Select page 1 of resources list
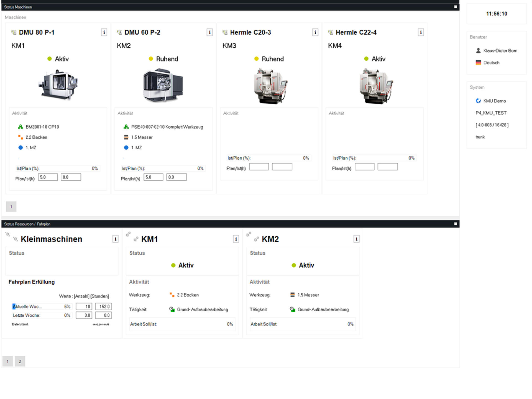Screen dimensions: 532x399 [8, 361]
